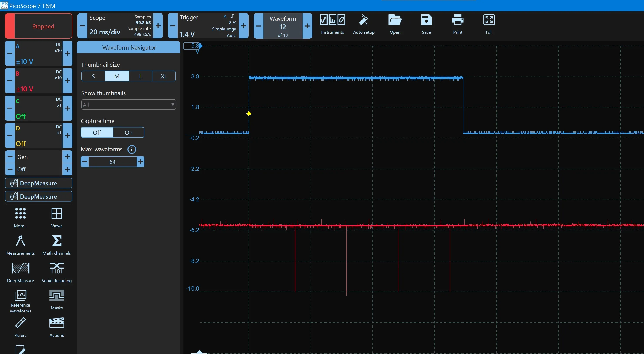Click the yellow trigger marker diamond
The image size is (644, 354).
[249, 114]
